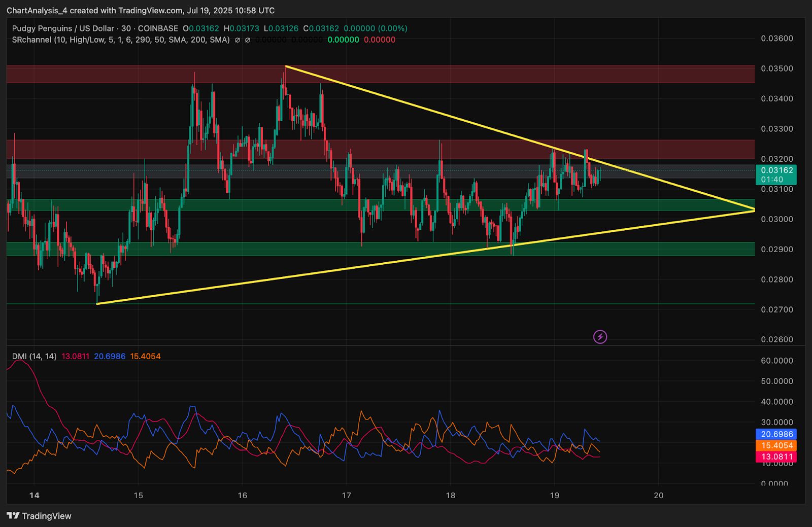812x527 pixels.
Task: Click the date label 17 on time axis
Action: click(347, 495)
